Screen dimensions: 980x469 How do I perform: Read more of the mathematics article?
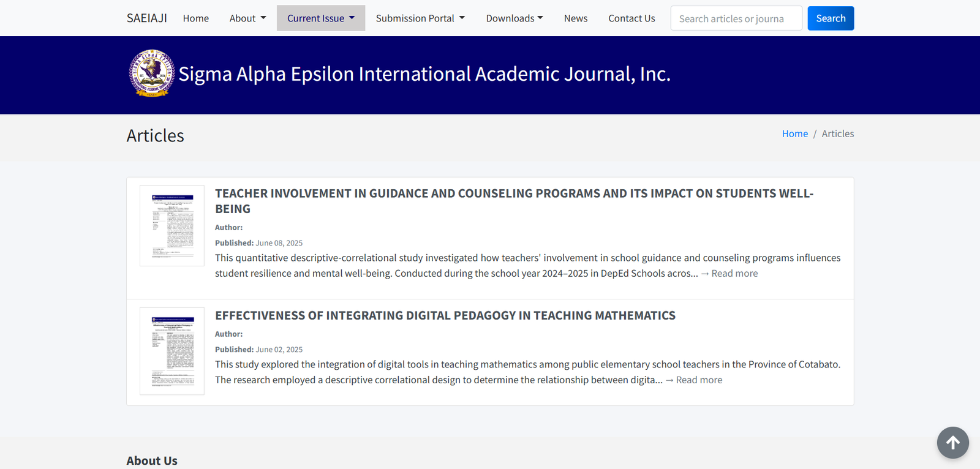tap(698, 380)
